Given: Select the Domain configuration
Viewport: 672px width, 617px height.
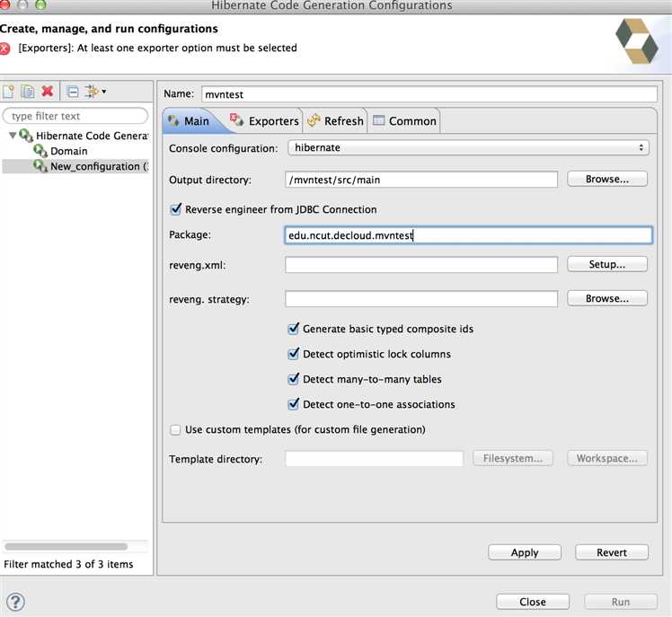Looking at the screenshot, I should click(x=68, y=151).
